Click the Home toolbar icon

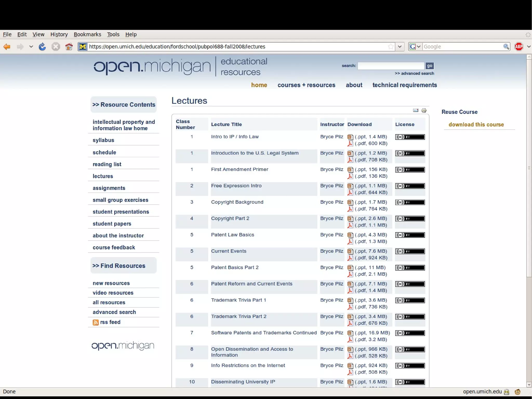point(69,47)
